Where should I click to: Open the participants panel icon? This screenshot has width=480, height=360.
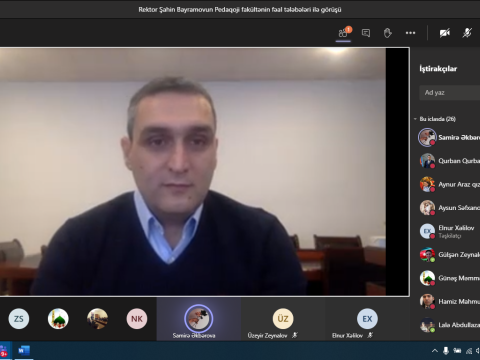tap(343, 33)
